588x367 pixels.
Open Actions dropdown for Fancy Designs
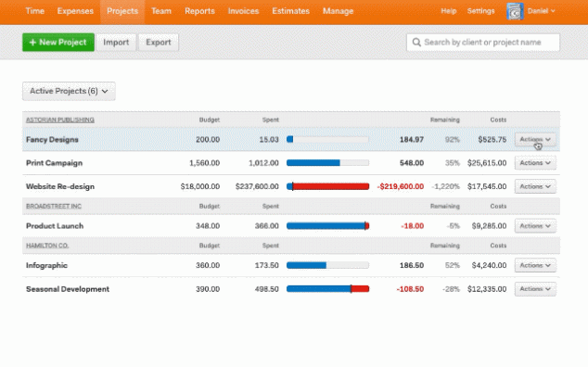535,139
